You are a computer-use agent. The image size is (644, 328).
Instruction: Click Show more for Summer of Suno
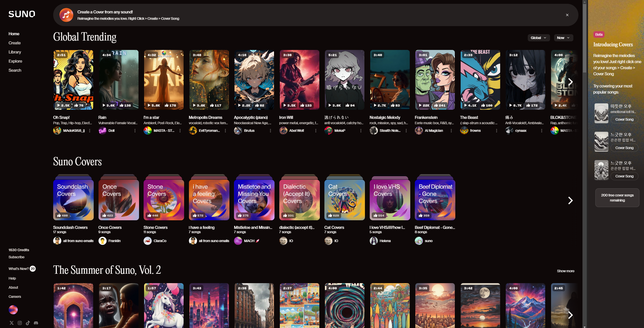(x=566, y=271)
